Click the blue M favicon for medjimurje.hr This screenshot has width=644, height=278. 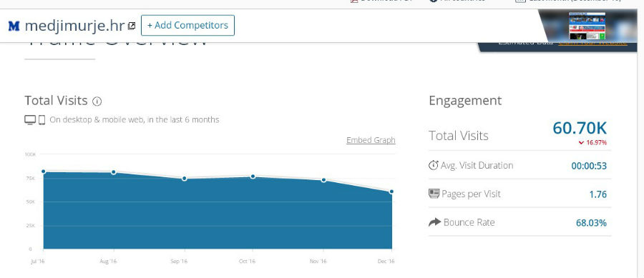pos(14,26)
